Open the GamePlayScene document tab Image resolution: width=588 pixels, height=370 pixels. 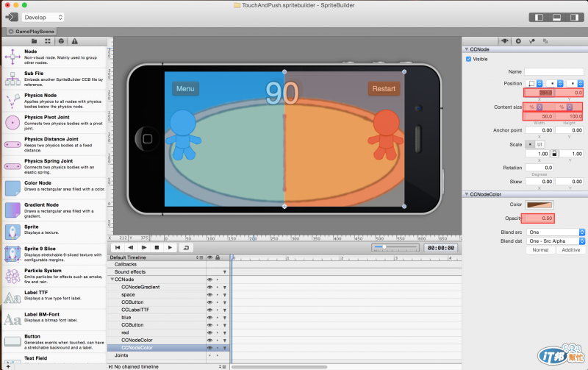click(x=32, y=32)
